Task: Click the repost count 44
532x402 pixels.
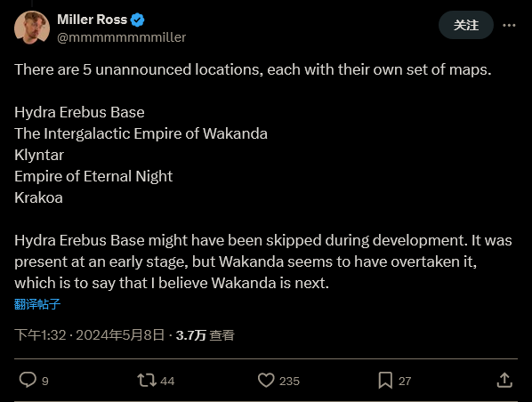Action: [167, 381]
